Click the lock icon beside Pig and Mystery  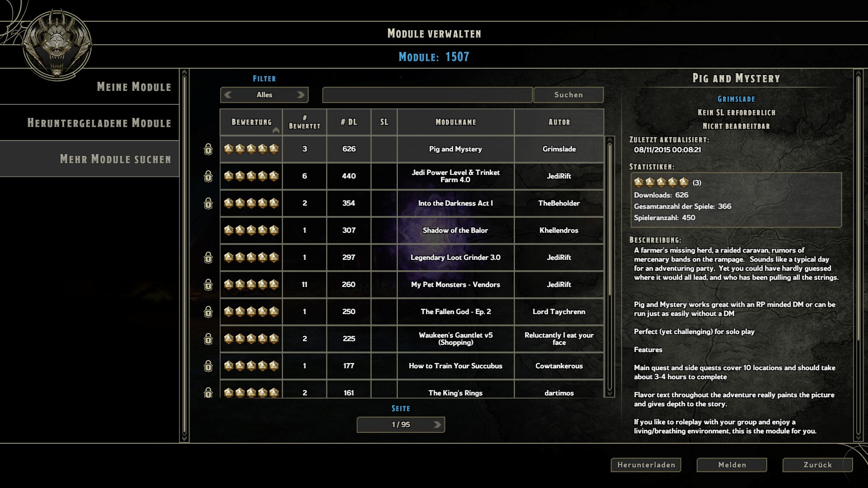tap(208, 149)
